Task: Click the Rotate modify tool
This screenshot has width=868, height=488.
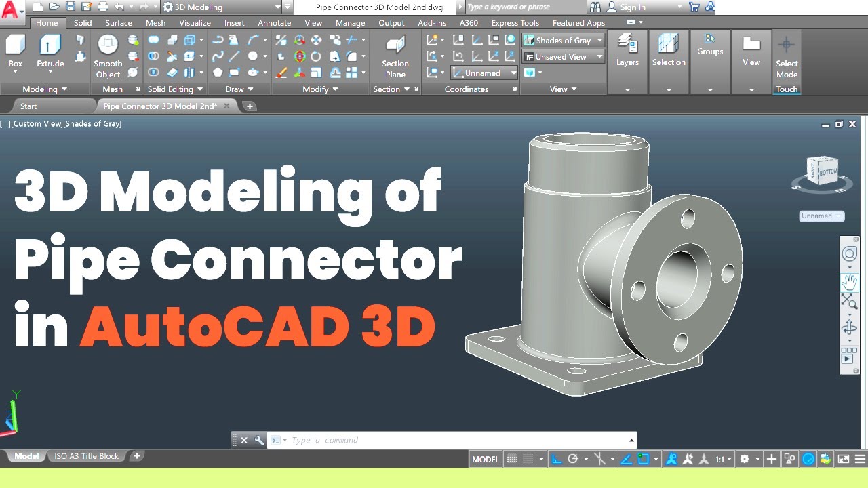Action: click(x=316, y=56)
